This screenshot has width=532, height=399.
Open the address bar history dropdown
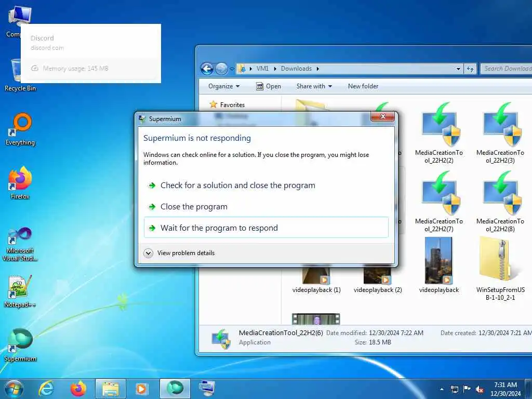click(x=458, y=69)
